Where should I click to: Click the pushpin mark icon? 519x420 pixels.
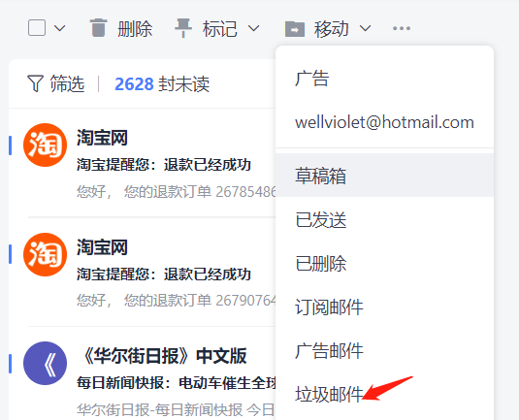(x=183, y=28)
